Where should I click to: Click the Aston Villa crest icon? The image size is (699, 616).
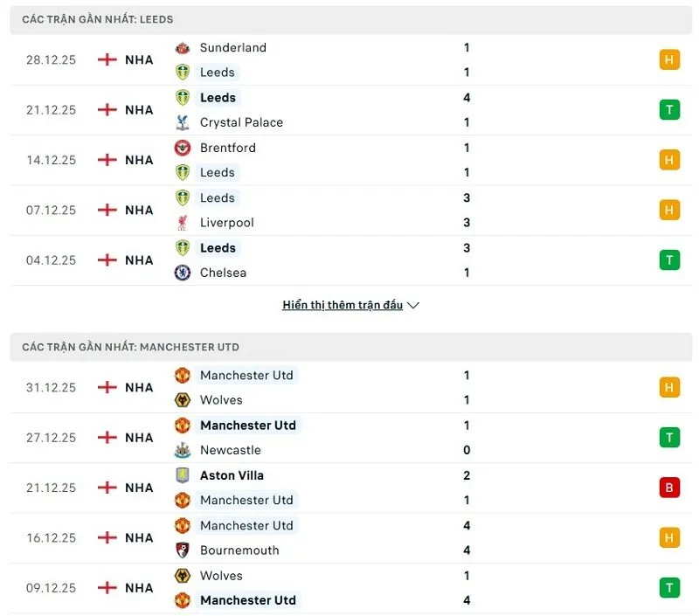point(182,475)
